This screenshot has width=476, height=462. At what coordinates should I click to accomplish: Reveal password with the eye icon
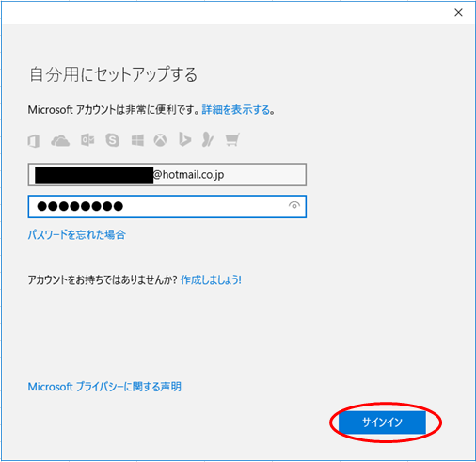click(294, 206)
